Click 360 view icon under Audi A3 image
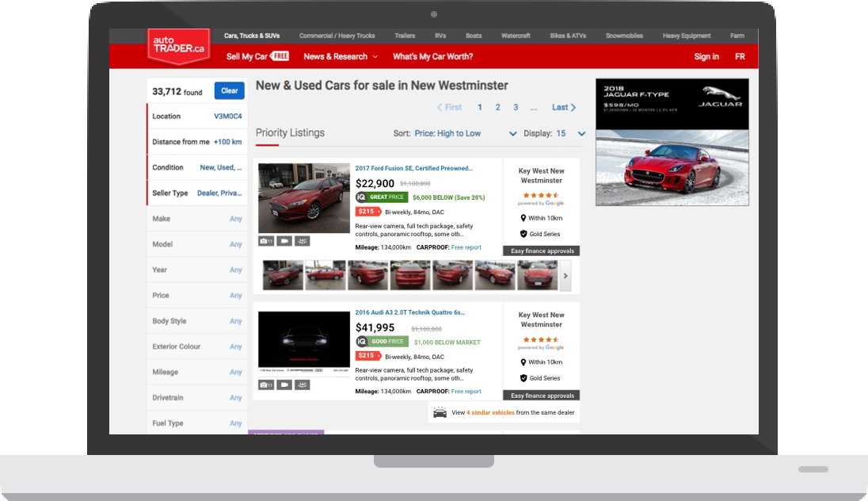 (303, 384)
